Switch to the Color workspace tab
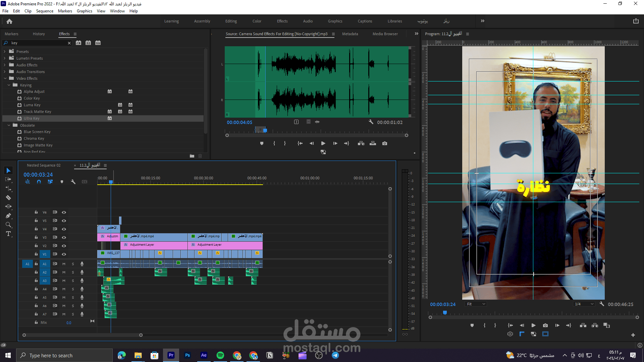 pos(257,21)
